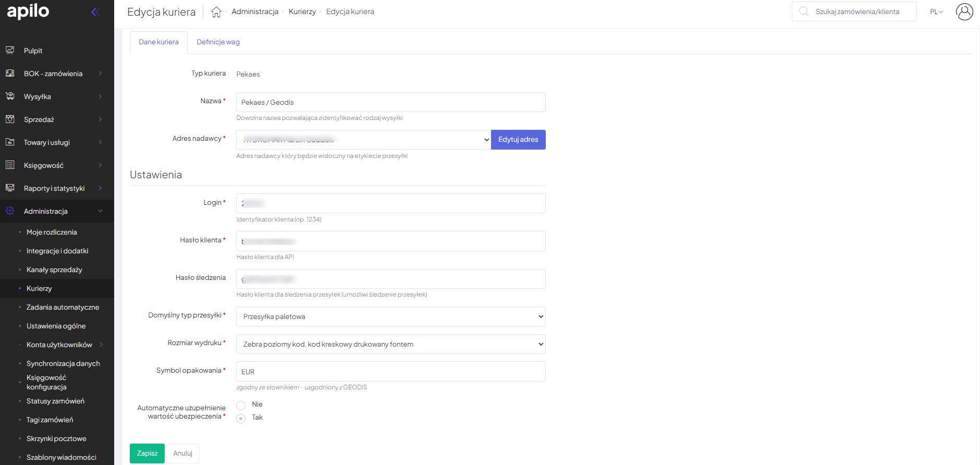The height and width of the screenshot is (465, 980).
Task: Click the Pulpit dashboard icon
Action: click(x=10, y=51)
